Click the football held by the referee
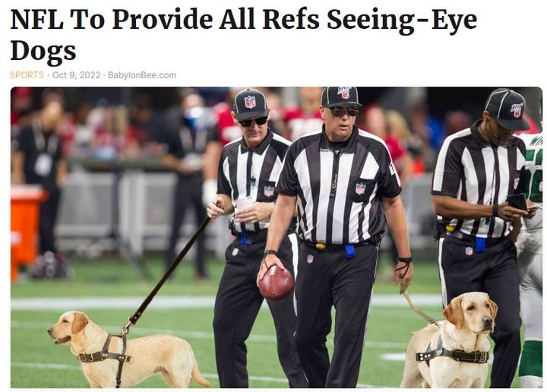547x392 pixels. tap(276, 282)
